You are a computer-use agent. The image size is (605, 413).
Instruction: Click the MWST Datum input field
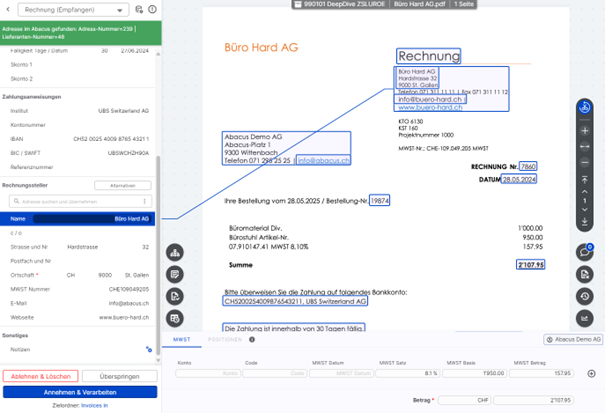pyautogui.click(x=341, y=374)
